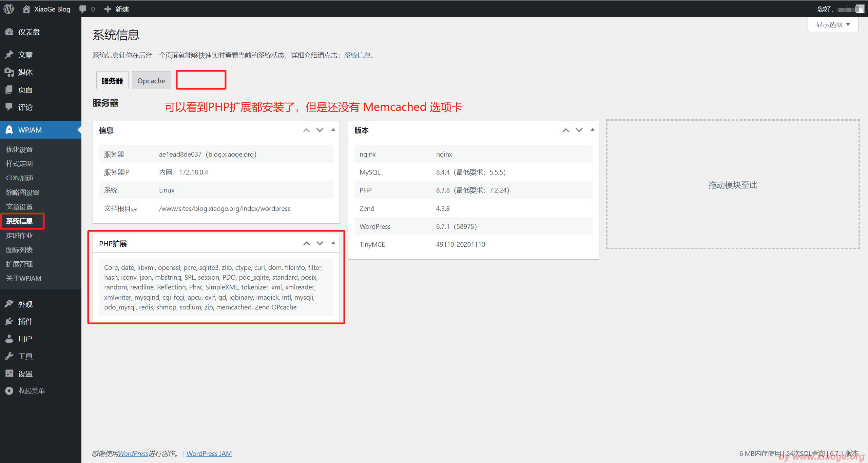Switch to the Opcache tab

point(151,81)
